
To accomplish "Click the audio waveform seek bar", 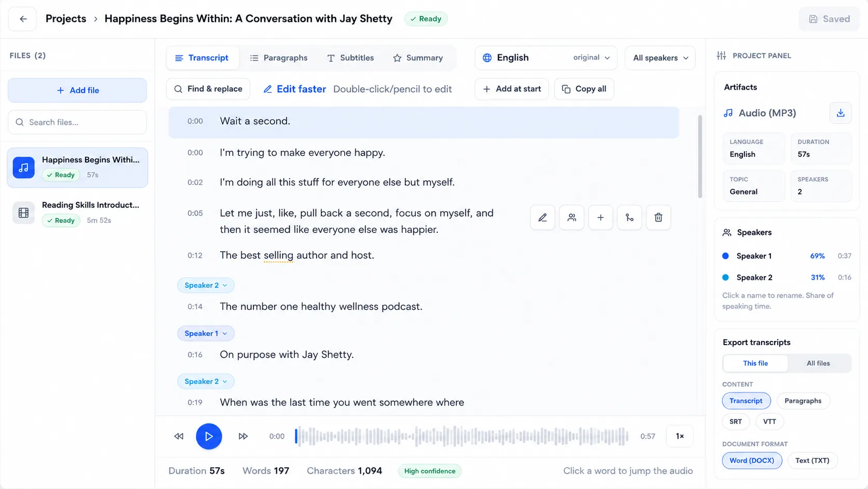I will click(462, 436).
